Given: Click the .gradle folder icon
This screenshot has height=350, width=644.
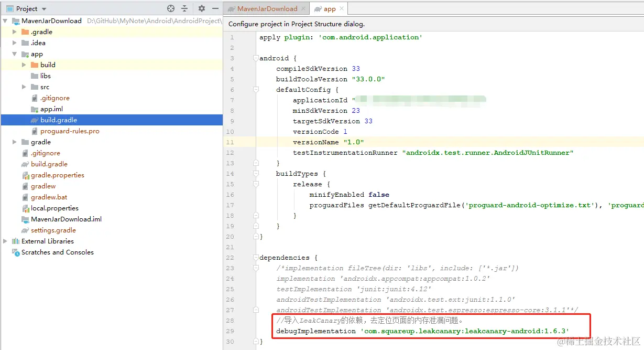Looking at the screenshot, I should click(25, 32).
